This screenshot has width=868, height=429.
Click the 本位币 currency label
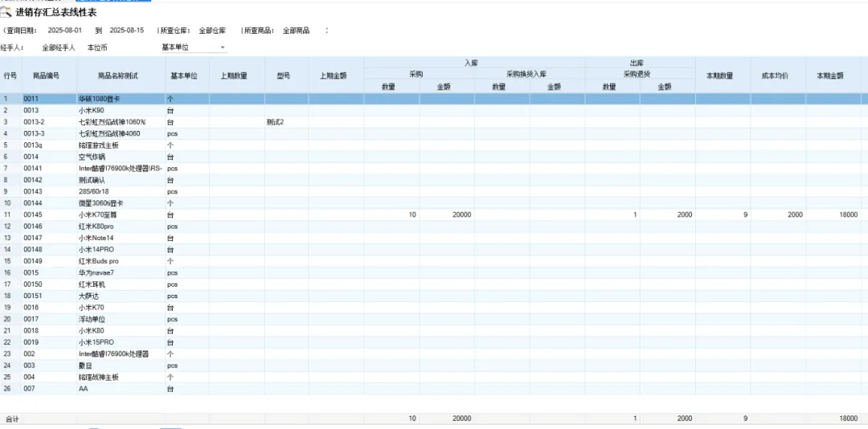pyautogui.click(x=97, y=47)
